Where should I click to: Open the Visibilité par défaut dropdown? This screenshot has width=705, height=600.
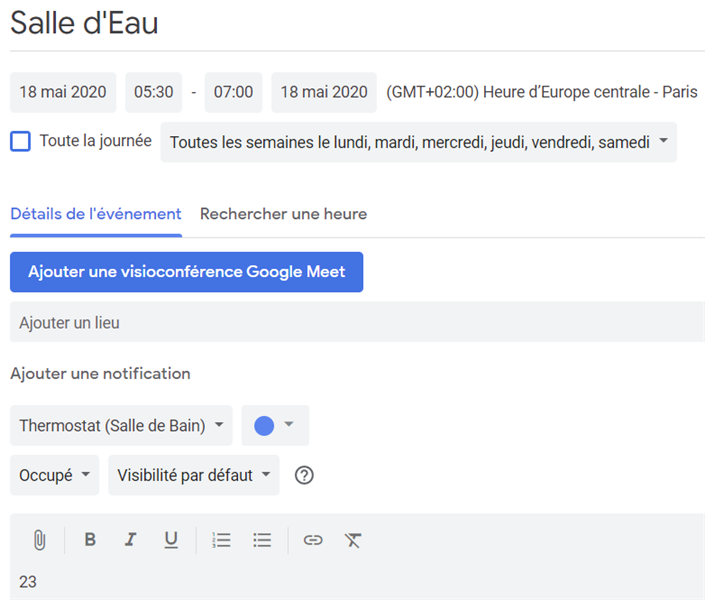pos(193,475)
